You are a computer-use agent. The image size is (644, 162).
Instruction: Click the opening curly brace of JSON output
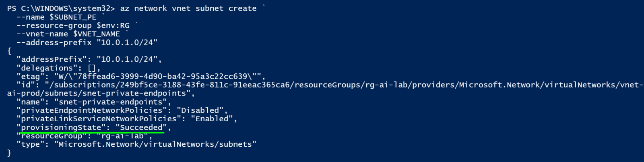[x=9, y=51]
